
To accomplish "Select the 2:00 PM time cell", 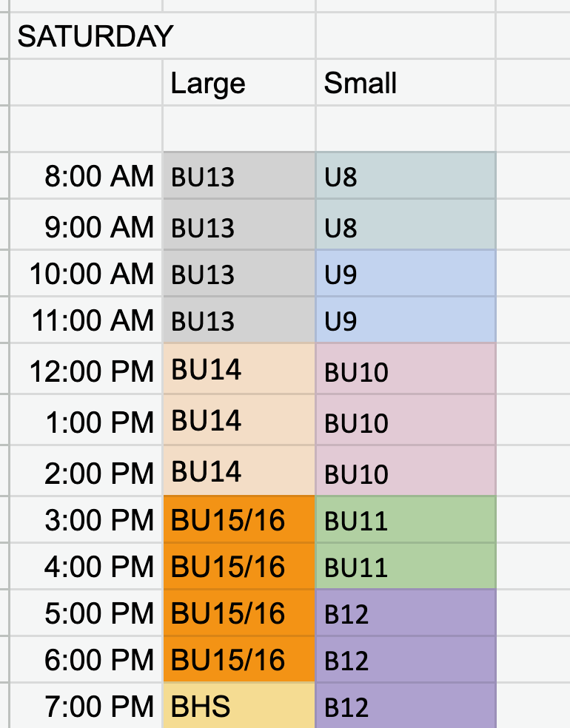I will (x=86, y=472).
